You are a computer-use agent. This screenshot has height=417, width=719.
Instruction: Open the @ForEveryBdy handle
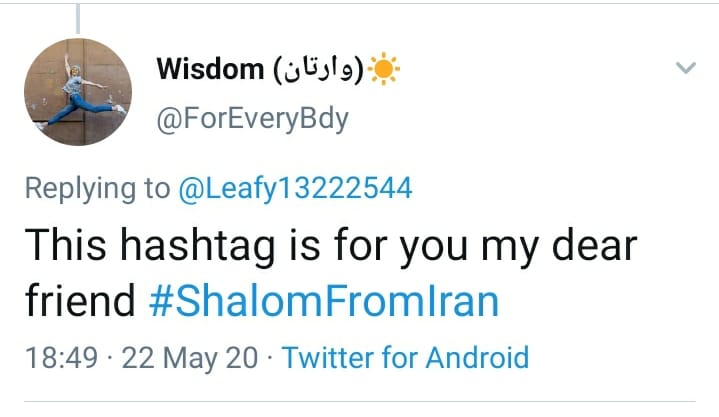[x=252, y=120]
